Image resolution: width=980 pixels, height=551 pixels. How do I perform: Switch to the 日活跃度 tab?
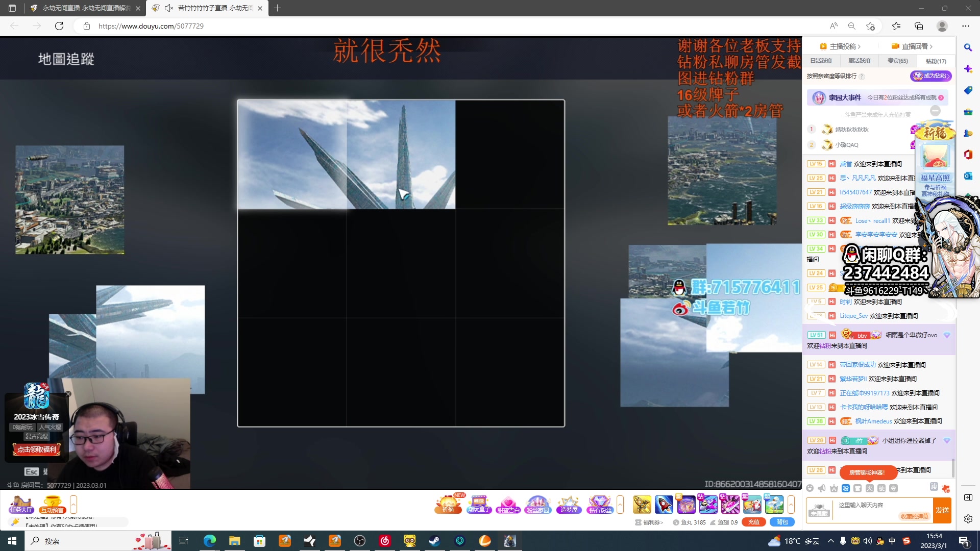tap(821, 61)
